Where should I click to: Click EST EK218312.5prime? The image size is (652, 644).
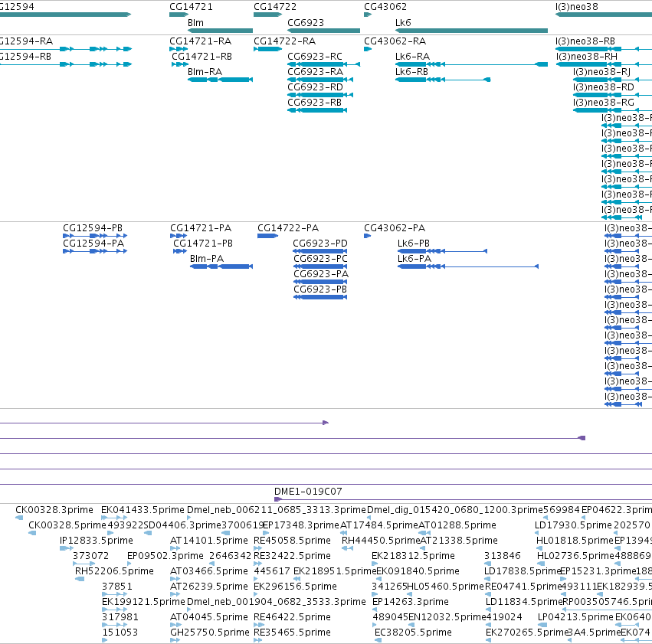(413, 556)
